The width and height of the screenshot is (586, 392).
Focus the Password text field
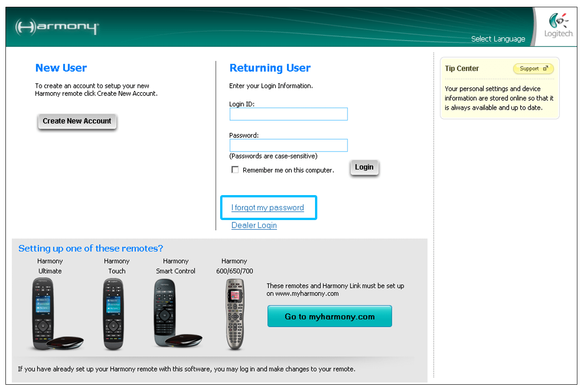click(x=288, y=145)
